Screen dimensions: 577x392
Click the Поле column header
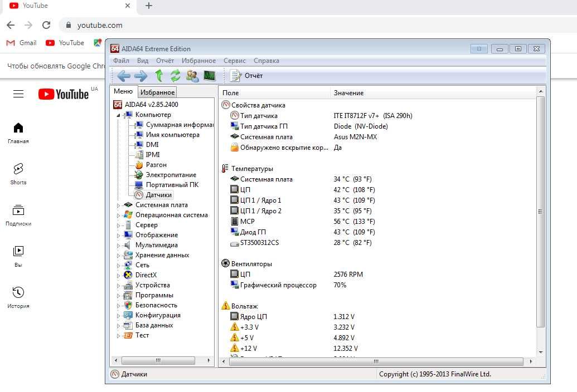274,93
